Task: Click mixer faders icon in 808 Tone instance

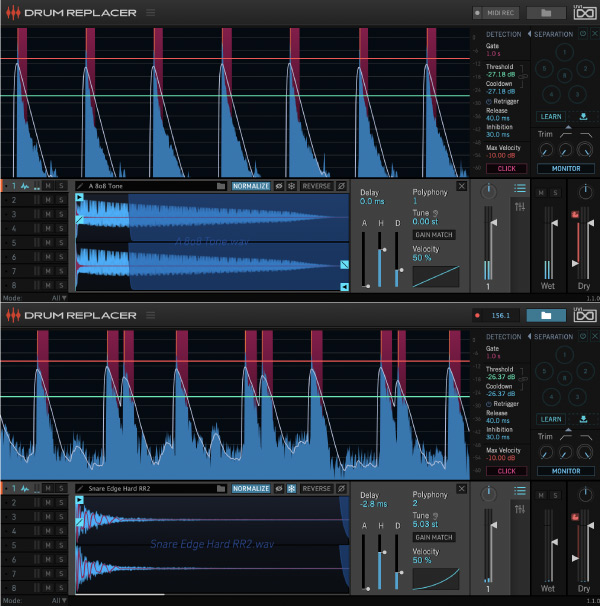Action: pyautogui.click(x=520, y=207)
